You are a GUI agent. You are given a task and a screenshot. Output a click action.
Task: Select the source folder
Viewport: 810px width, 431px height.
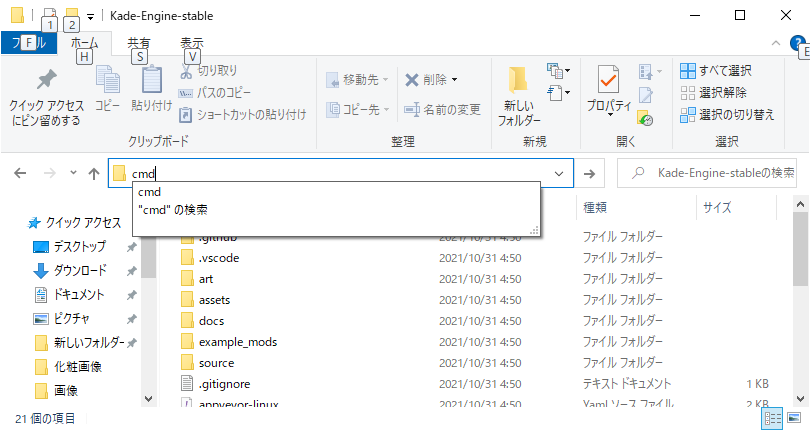click(x=216, y=363)
